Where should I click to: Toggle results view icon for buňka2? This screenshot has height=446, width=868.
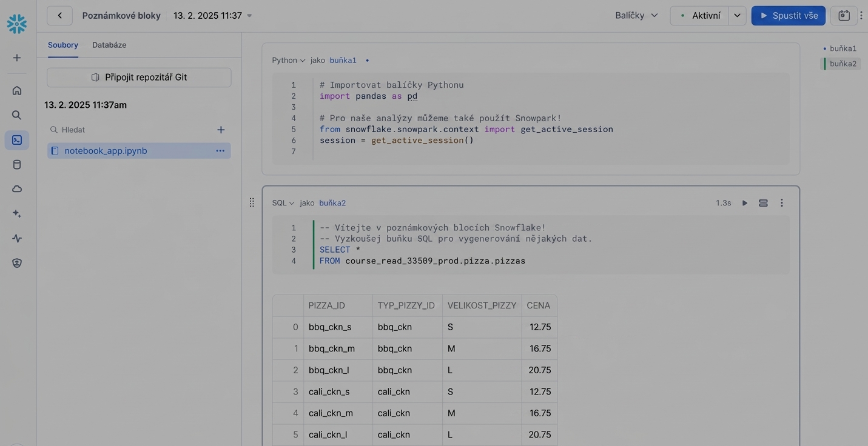click(763, 203)
